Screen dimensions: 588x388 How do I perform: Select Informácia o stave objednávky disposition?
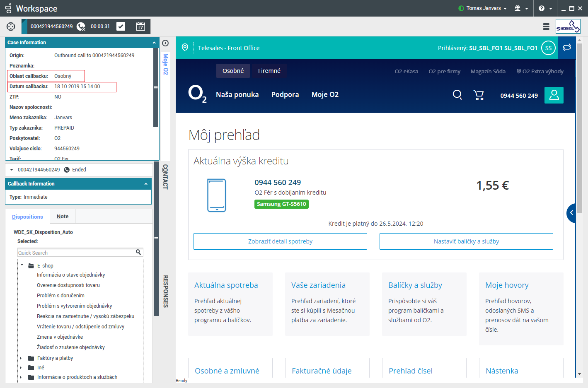pyautogui.click(x=71, y=275)
